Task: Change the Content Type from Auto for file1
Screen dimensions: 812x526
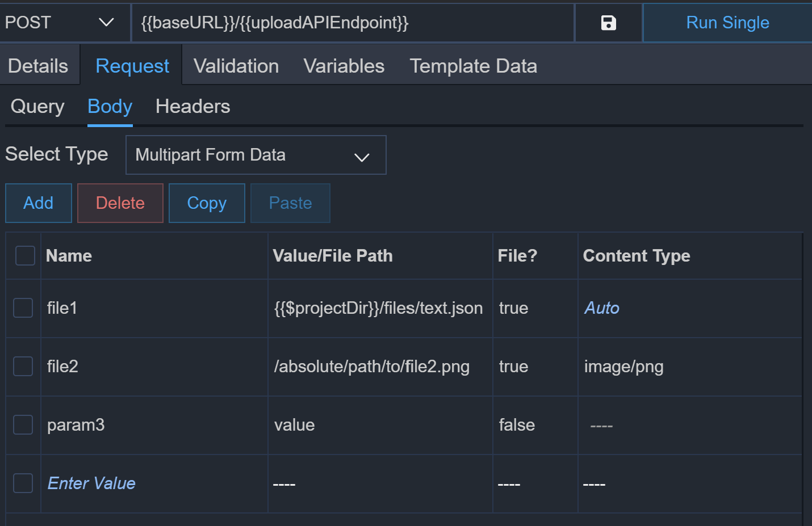Action: tap(601, 308)
